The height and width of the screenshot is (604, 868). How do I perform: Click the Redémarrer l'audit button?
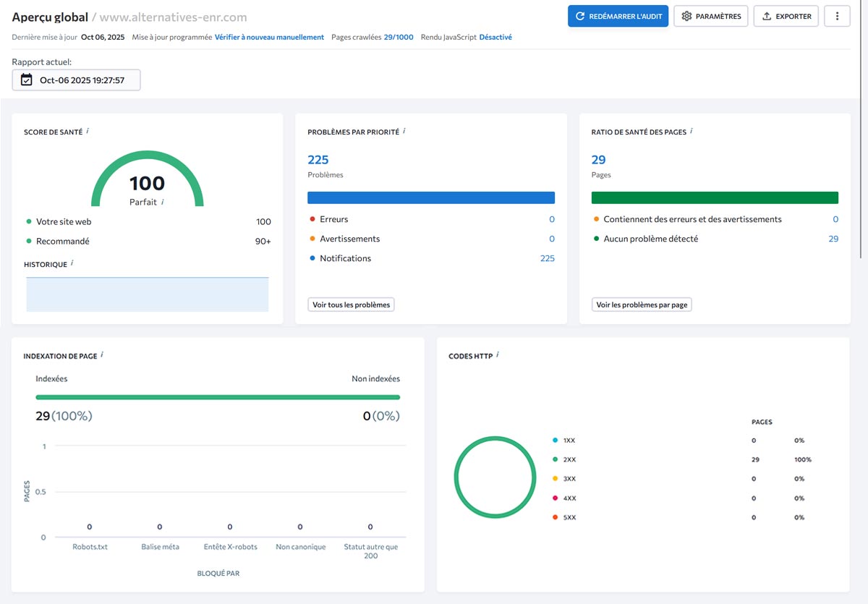tap(618, 16)
